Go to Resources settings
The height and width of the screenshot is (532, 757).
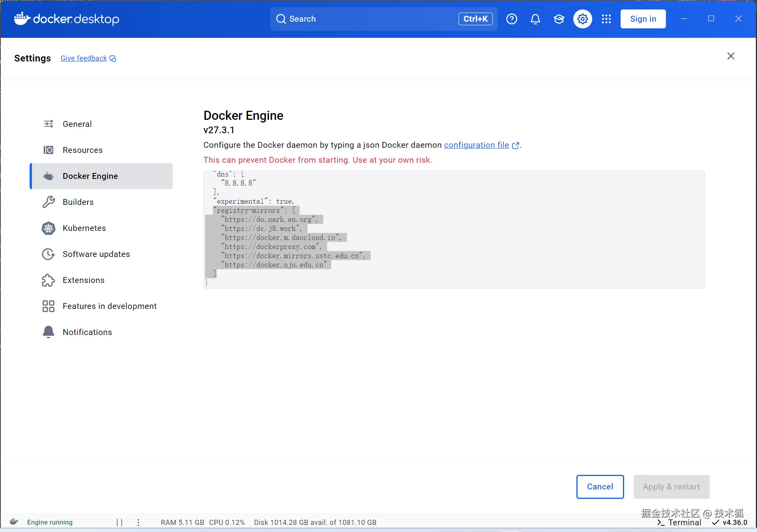tap(82, 150)
